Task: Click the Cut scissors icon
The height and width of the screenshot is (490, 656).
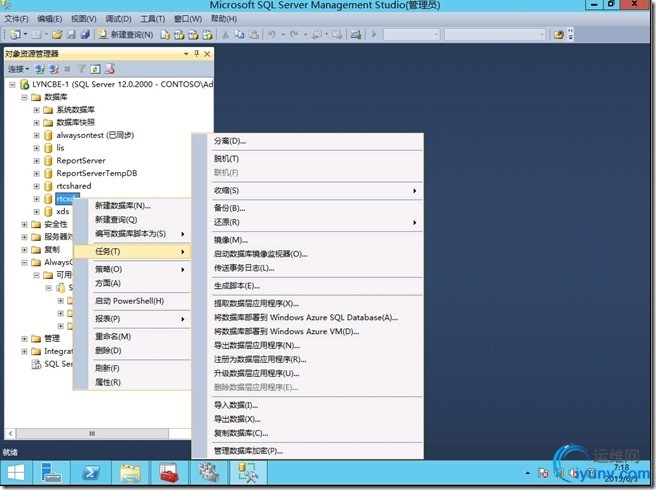Action: coord(225,34)
